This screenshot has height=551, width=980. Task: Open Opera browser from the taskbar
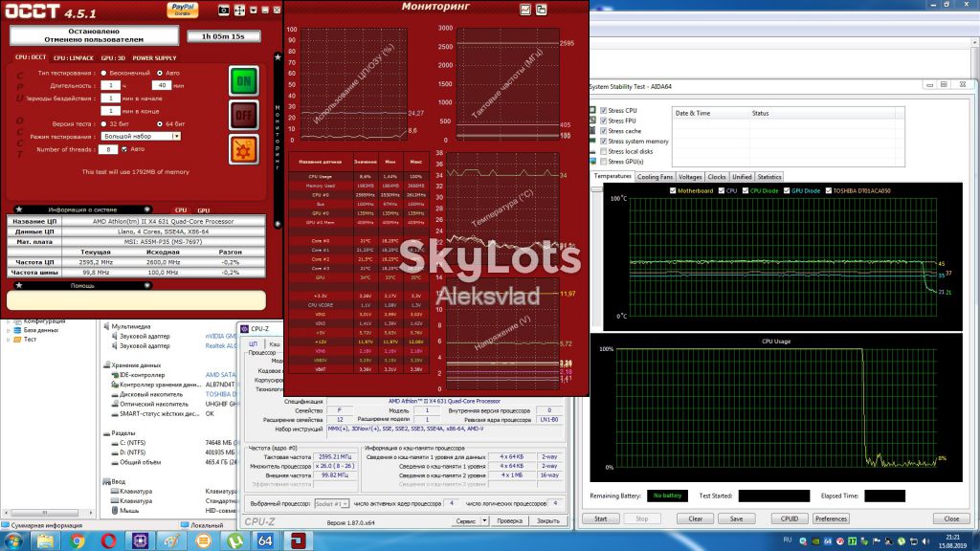pos(109,540)
